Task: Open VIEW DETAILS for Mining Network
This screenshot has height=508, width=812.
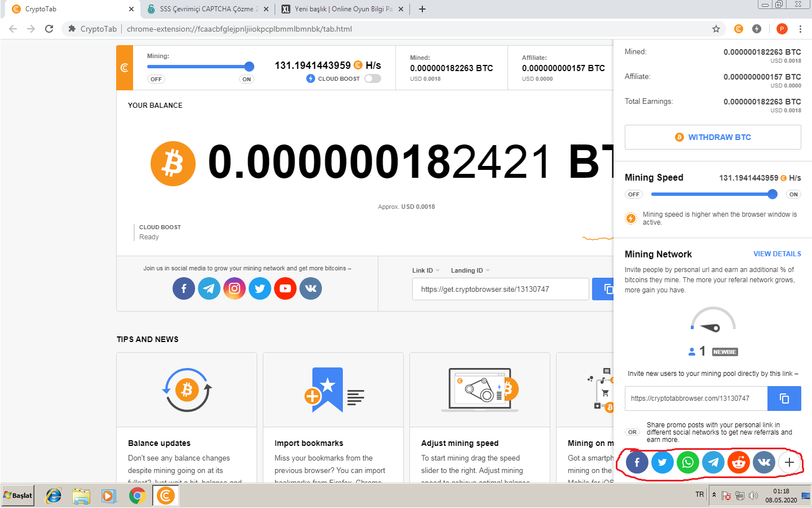Action: coord(777,254)
